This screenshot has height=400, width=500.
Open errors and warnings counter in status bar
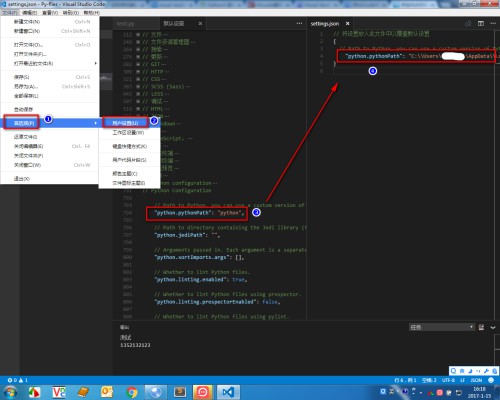tap(18, 380)
